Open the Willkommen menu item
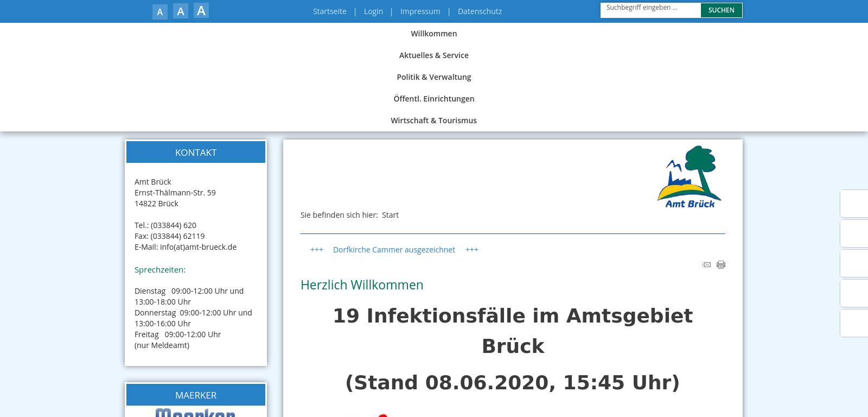This screenshot has height=417, width=868. click(433, 34)
